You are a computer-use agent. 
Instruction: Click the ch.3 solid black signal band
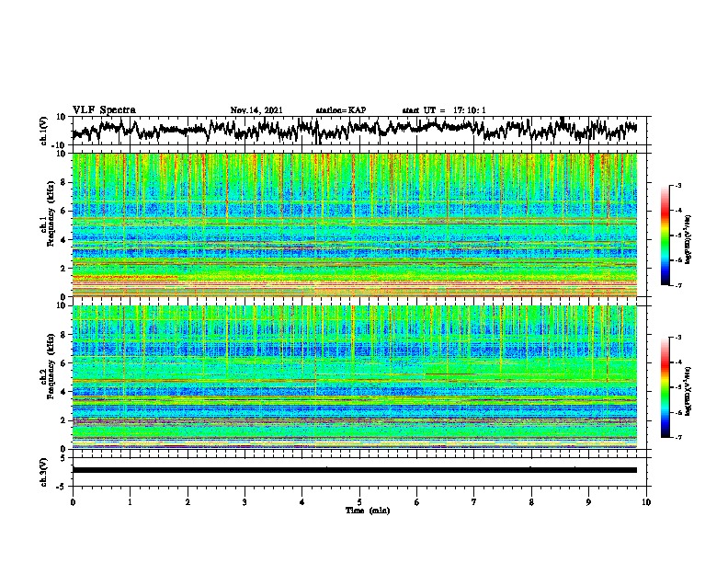click(x=355, y=470)
